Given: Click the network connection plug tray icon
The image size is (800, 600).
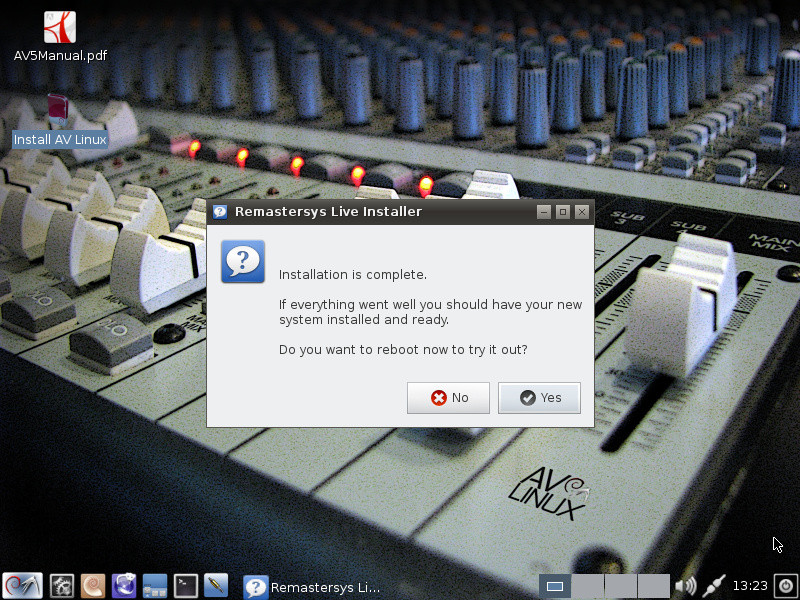Looking at the screenshot, I should coord(714,586).
